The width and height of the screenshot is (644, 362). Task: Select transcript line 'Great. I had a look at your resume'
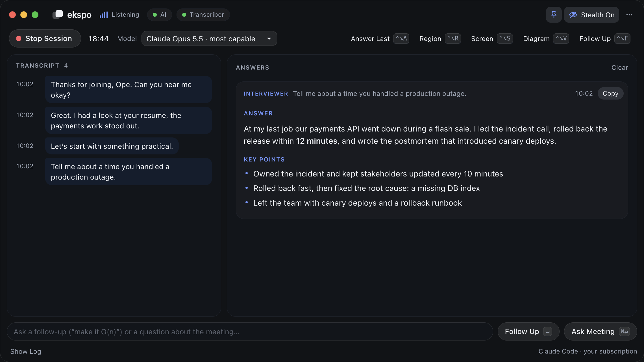click(129, 120)
